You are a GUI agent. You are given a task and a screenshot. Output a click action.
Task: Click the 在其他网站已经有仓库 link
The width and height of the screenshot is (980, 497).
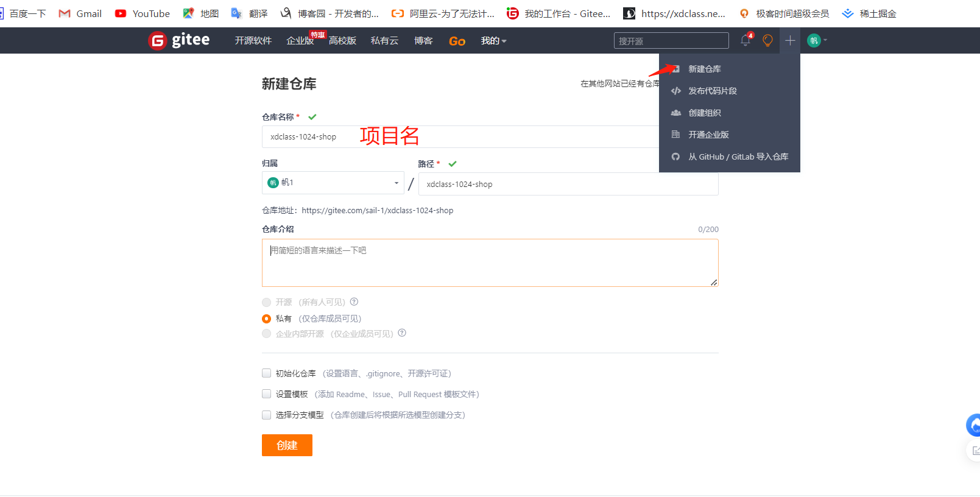(619, 83)
